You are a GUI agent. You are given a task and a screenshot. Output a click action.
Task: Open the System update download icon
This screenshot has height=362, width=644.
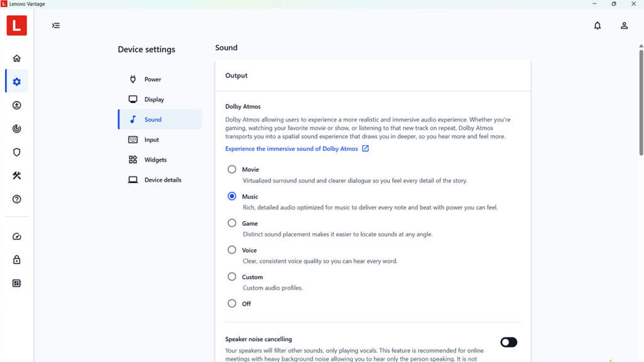(x=17, y=106)
